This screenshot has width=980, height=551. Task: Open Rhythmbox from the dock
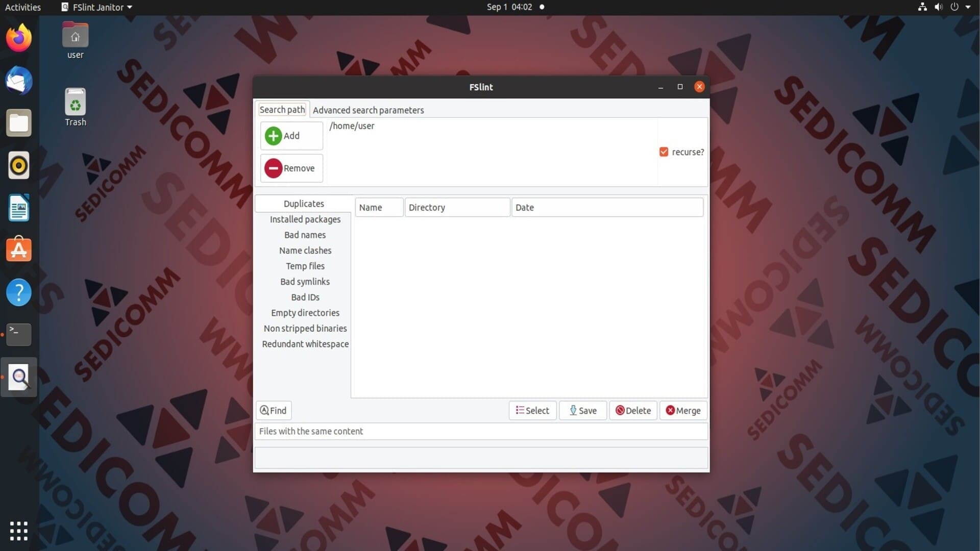19,165
